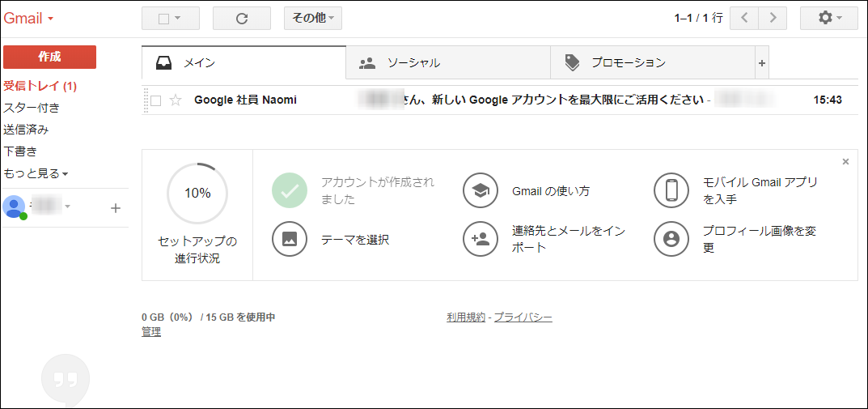
Task: Click the テーマを選択 picture icon
Action: [289, 239]
